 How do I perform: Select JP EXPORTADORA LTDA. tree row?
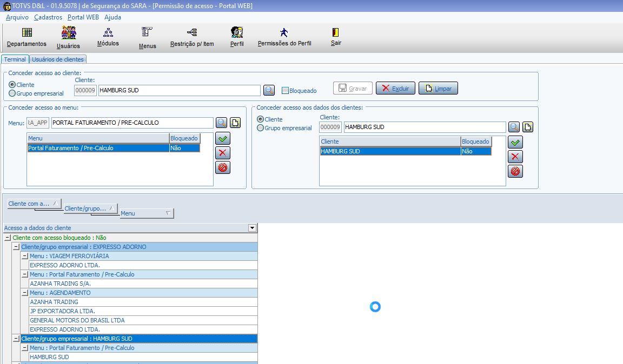(143, 311)
